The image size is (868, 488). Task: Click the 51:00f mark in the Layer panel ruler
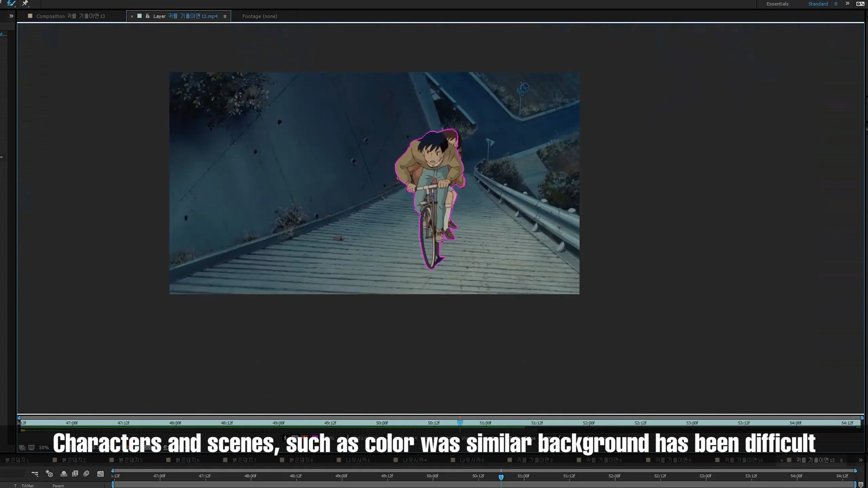click(x=485, y=423)
